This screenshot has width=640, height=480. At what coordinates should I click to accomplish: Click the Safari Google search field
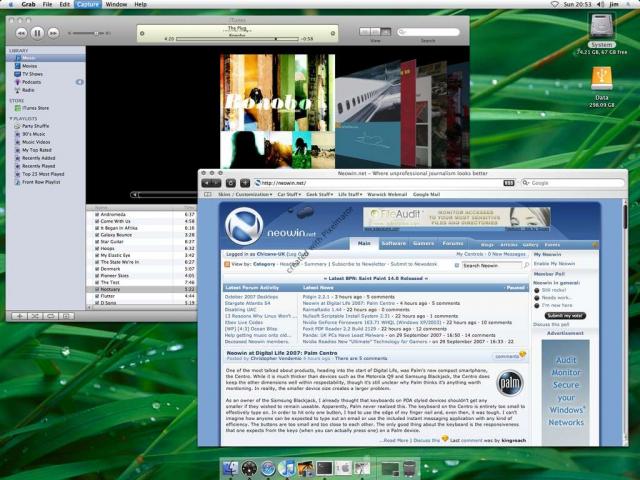point(573,183)
